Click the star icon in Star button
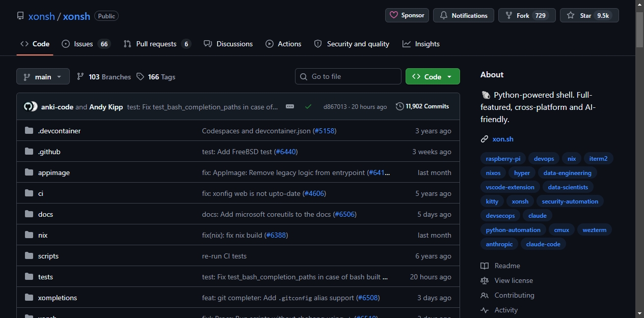Image resolution: width=644 pixels, height=318 pixels. (x=571, y=15)
